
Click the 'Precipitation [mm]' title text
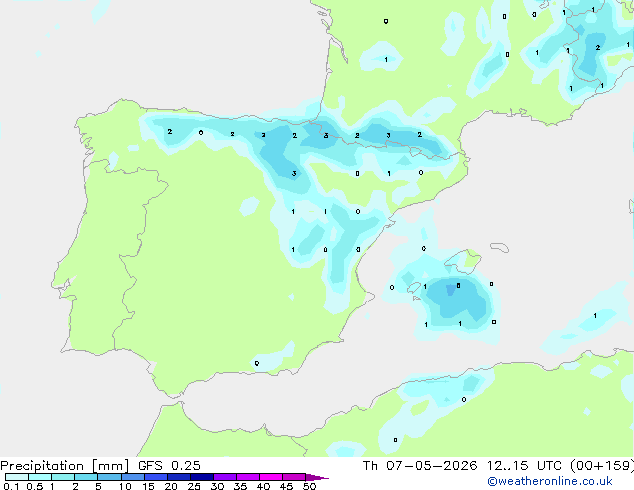65,466
